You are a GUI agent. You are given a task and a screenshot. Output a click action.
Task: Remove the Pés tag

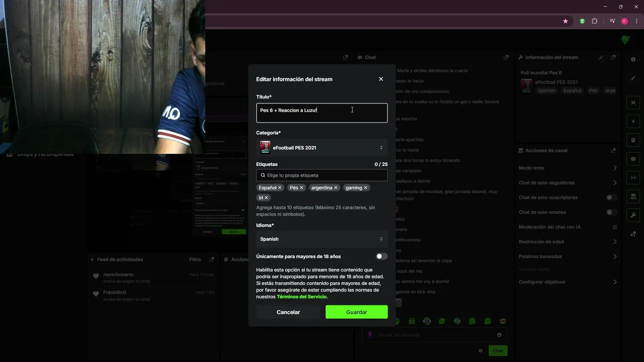click(x=301, y=188)
